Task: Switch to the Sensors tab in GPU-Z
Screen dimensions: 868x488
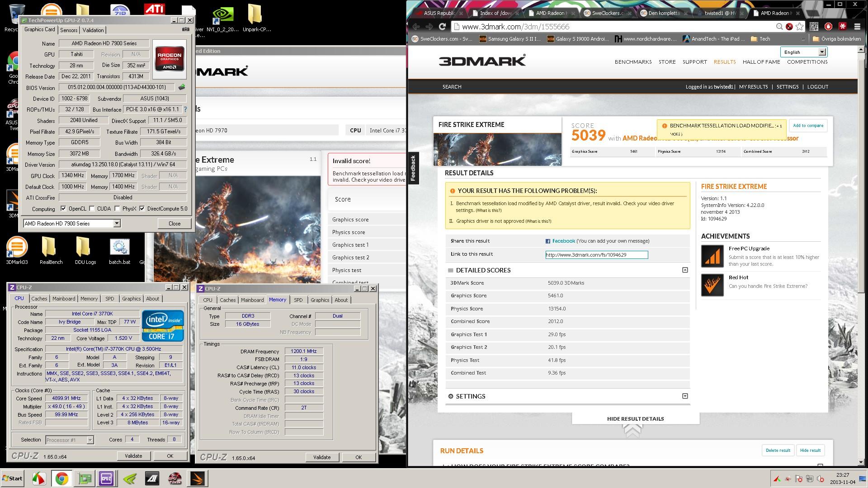Action: pos(69,30)
